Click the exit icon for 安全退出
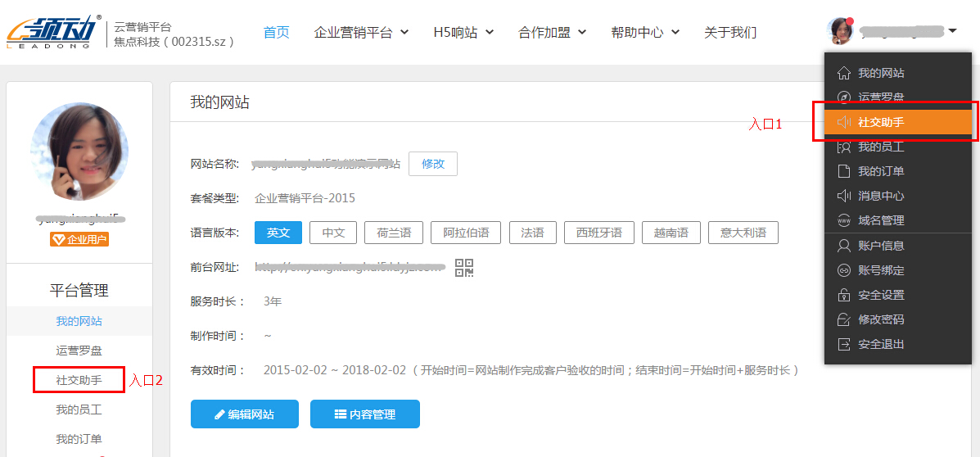The image size is (980, 457). coord(844,344)
